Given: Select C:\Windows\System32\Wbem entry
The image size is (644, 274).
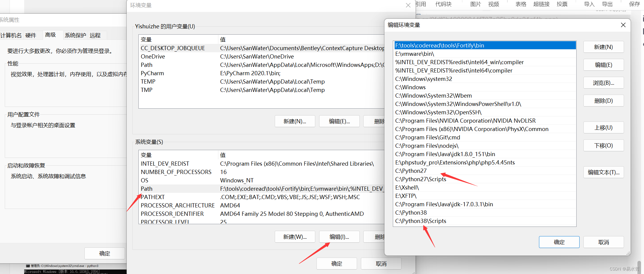Looking at the screenshot, I should tap(485, 96).
